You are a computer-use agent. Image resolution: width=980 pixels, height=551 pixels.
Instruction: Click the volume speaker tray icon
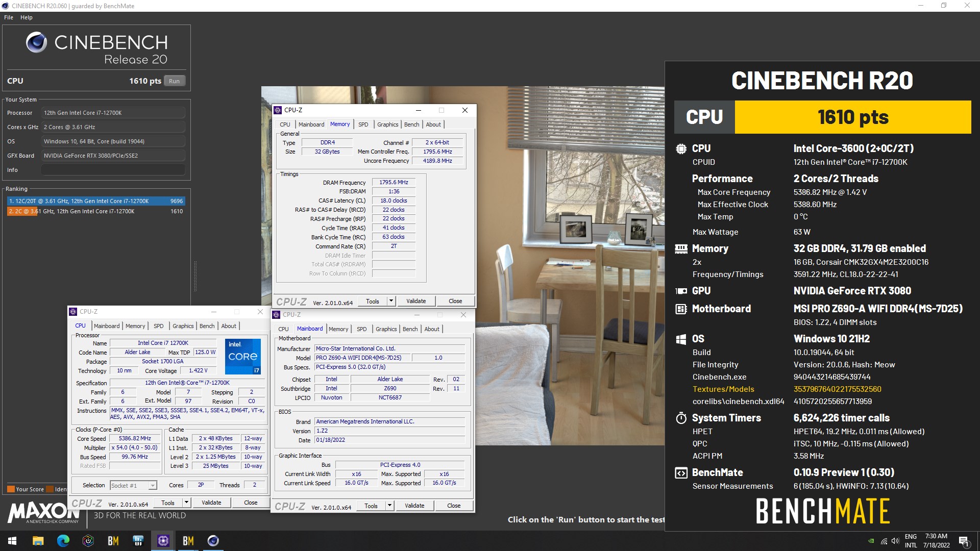point(895,541)
